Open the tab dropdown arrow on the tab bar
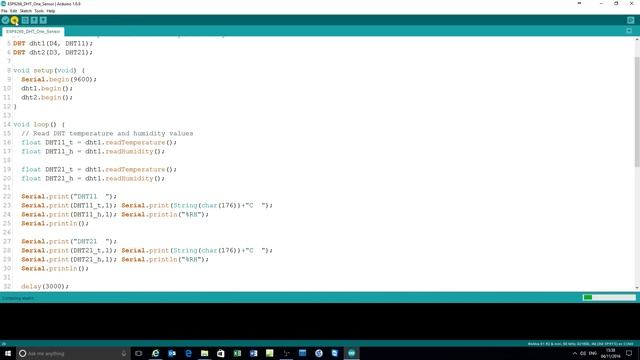This screenshot has width=640, height=360. (x=629, y=31)
